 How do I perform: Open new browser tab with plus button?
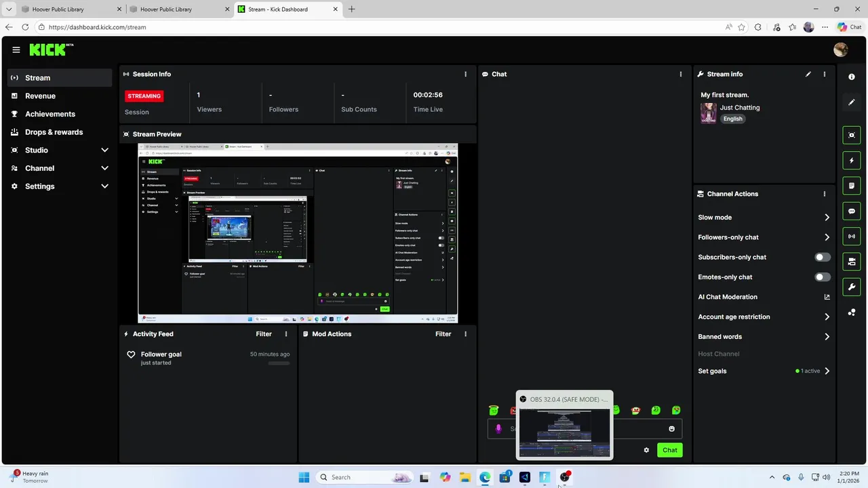[351, 9]
